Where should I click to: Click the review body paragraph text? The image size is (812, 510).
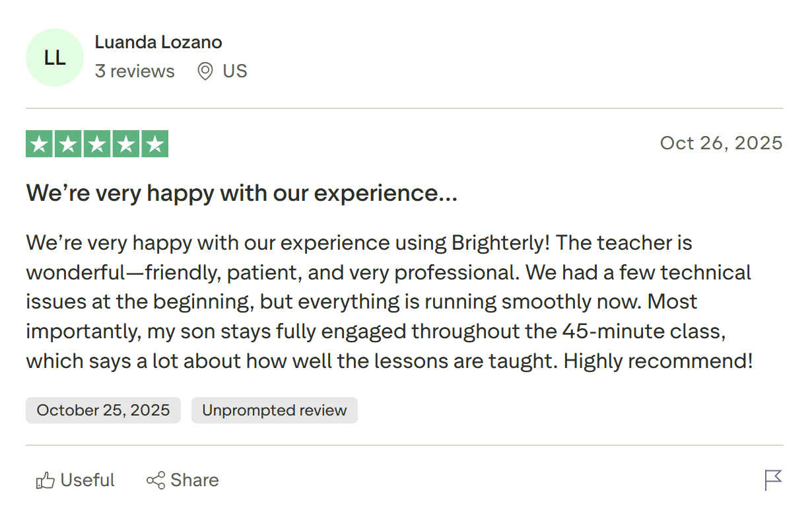coord(389,302)
